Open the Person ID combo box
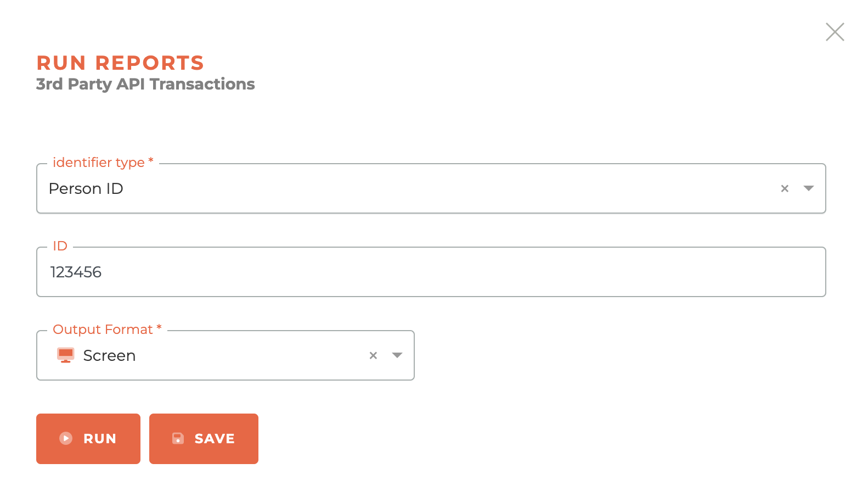The image size is (868, 491). coord(431,188)
